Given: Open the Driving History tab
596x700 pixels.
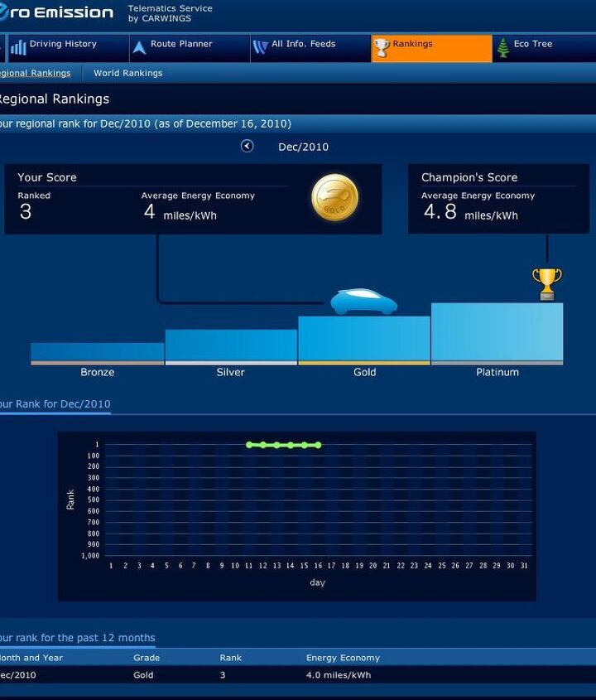Looking at the screenshot, I should (x=63, y=45).
